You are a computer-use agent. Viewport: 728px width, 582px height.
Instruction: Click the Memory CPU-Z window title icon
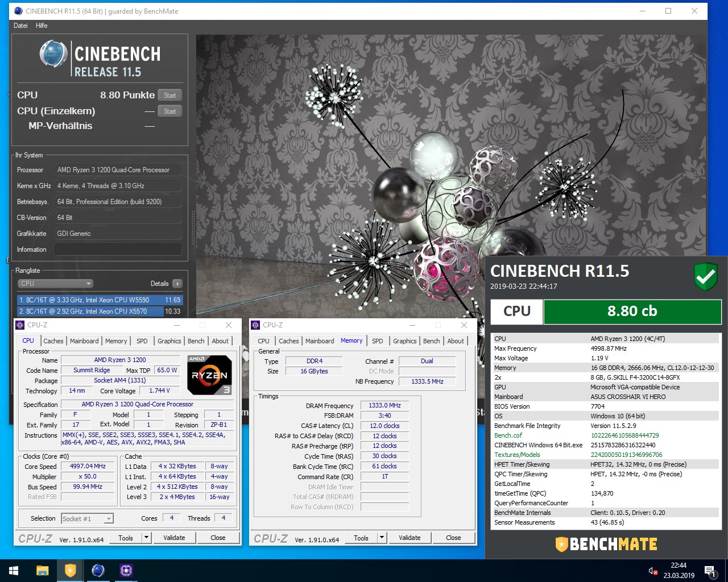pos(256,325)
